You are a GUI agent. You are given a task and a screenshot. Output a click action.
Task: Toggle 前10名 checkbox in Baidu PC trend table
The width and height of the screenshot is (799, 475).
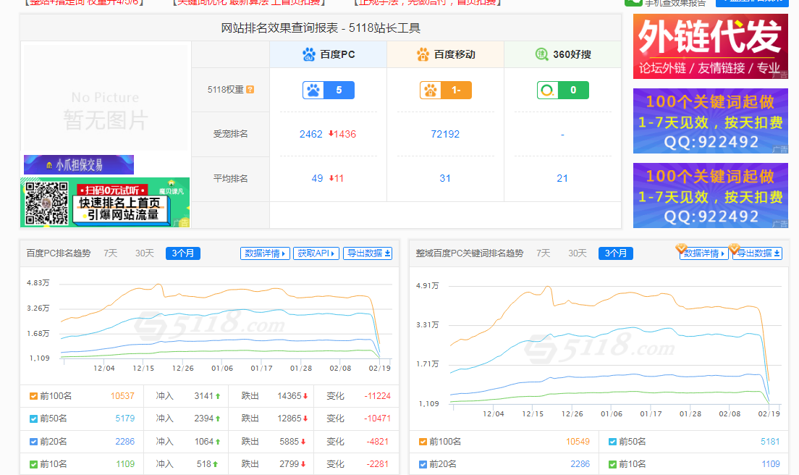[34, 464]
